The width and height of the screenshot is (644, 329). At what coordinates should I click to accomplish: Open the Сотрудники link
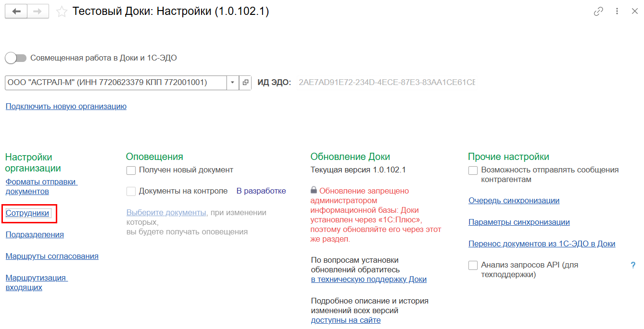point(27,213)
